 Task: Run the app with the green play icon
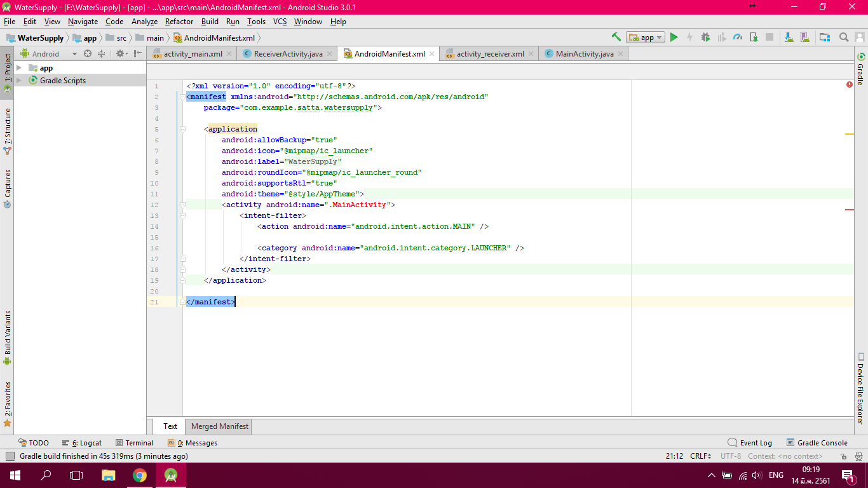[x=674, y=37]
